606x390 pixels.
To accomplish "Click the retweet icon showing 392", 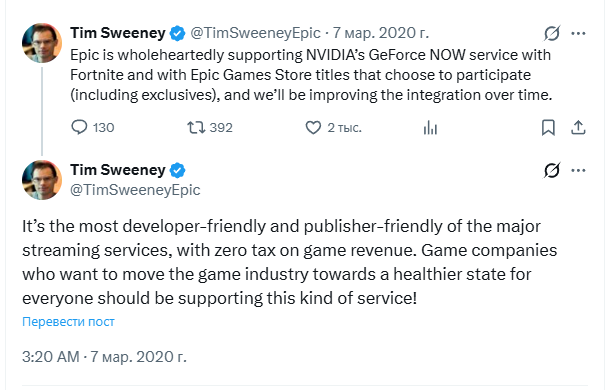I will coord(196,127).
